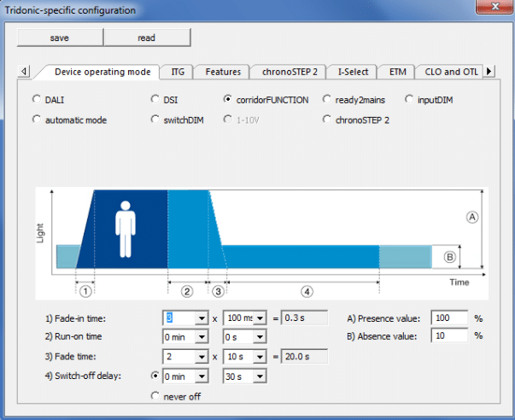Viewport: 515px width, 420px height.
Task: Open the Fade-in time 100 ms unit dropdown
Action: pos(260,318)
